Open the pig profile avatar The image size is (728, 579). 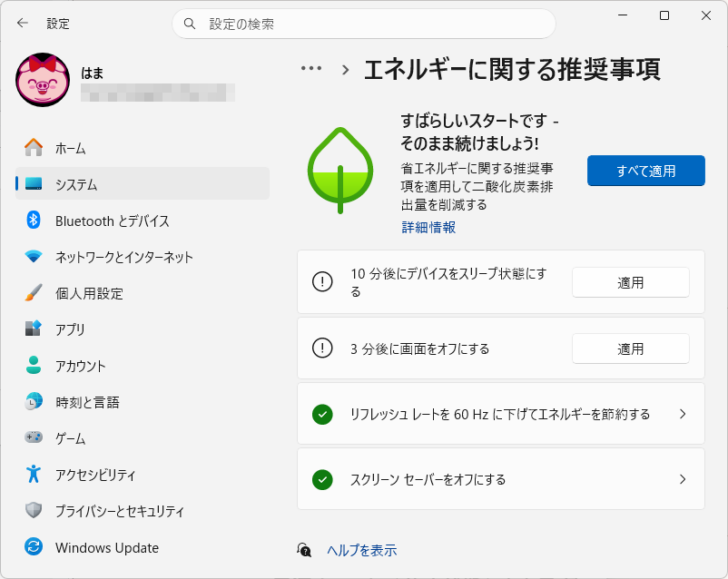43,80
